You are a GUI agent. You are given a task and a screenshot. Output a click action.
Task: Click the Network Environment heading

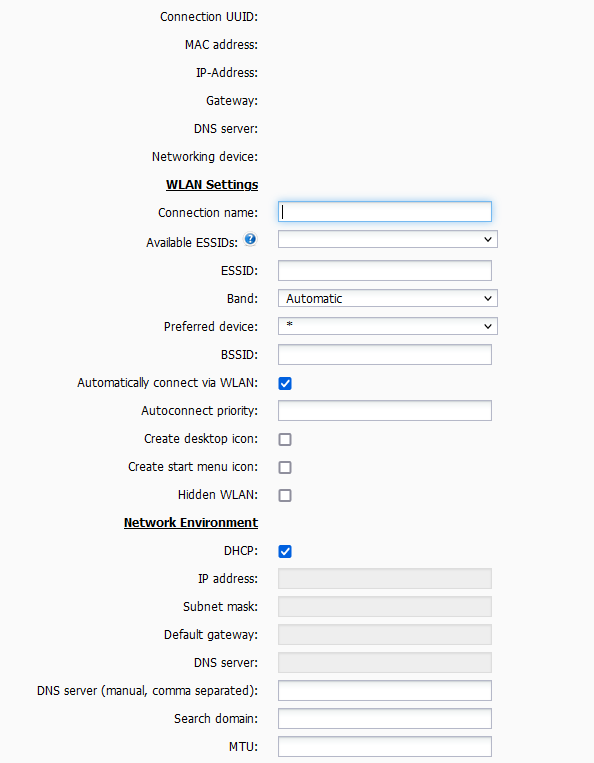[191, 523]
